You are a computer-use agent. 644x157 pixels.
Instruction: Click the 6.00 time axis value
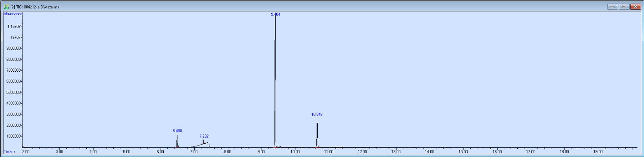click(160, 152)
